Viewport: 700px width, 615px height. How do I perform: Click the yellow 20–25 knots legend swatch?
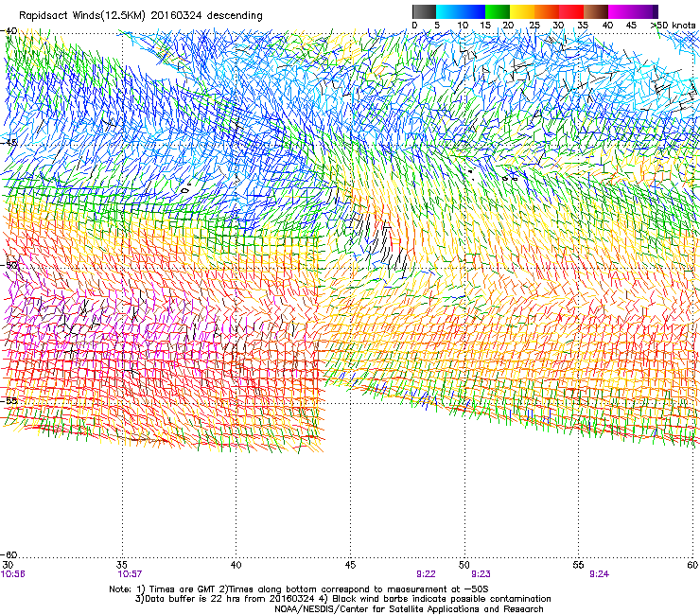[x=522, y=11]
